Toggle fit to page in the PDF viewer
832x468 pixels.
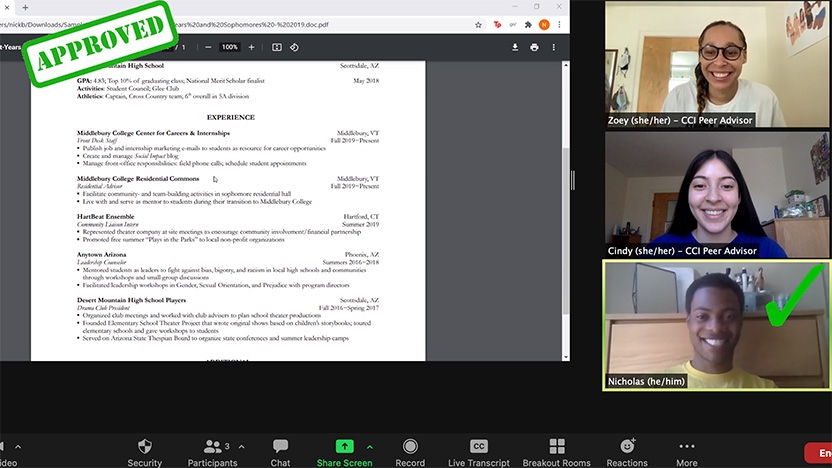point(277,47)
